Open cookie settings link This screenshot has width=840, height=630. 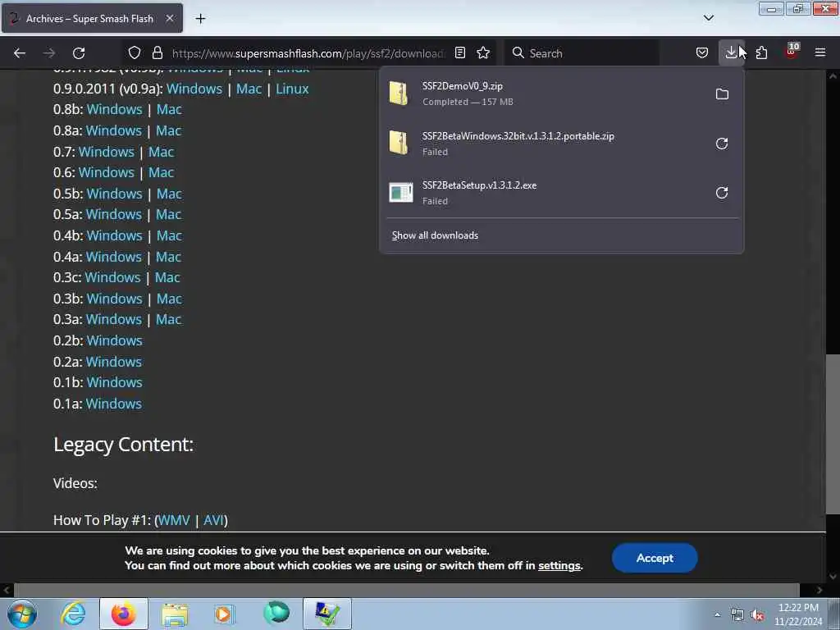point(559,566)
